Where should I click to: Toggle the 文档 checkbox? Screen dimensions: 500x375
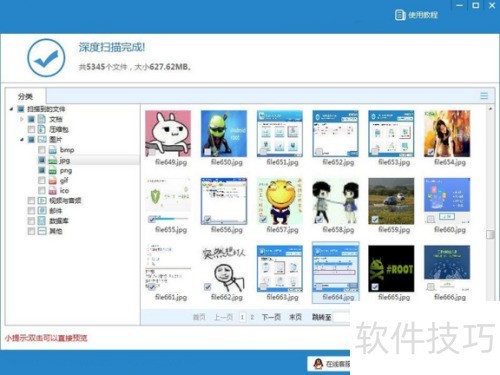31,119
